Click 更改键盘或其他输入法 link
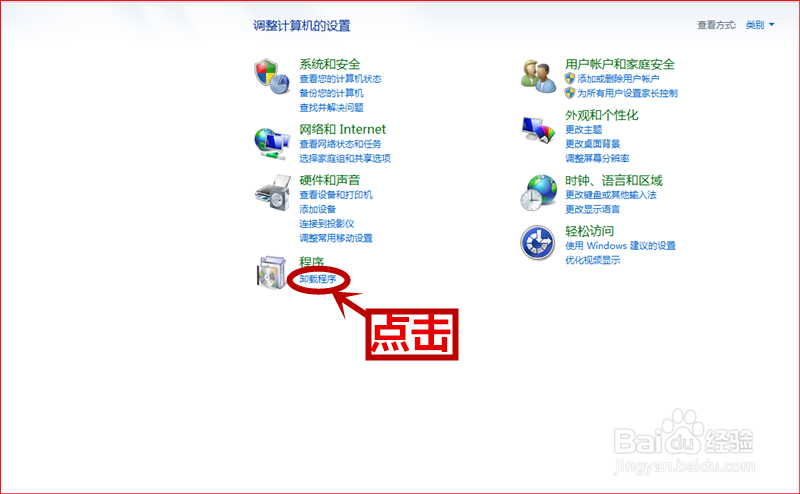Screen dimensions: 800x494 pos(611,195)
